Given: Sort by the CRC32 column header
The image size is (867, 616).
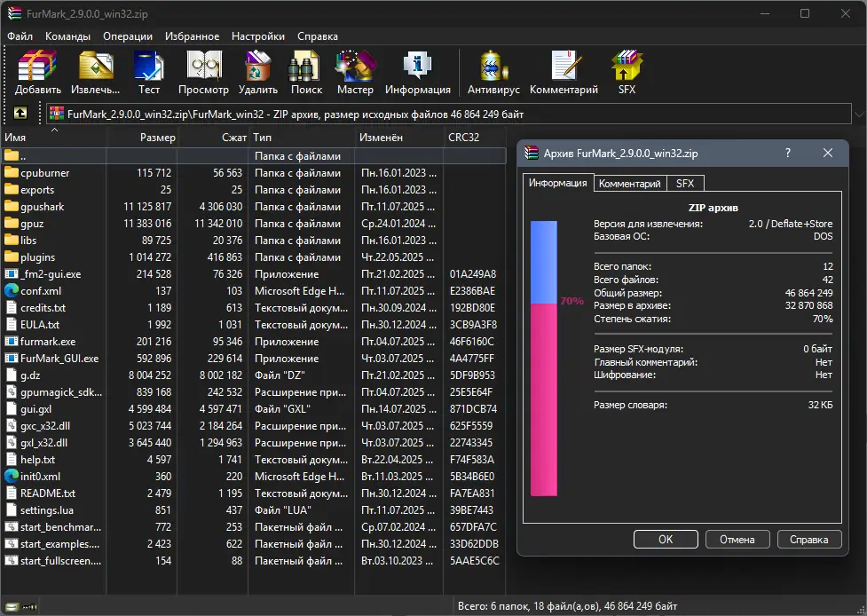Looking at the screenshot, I should (x=475, y=137).
